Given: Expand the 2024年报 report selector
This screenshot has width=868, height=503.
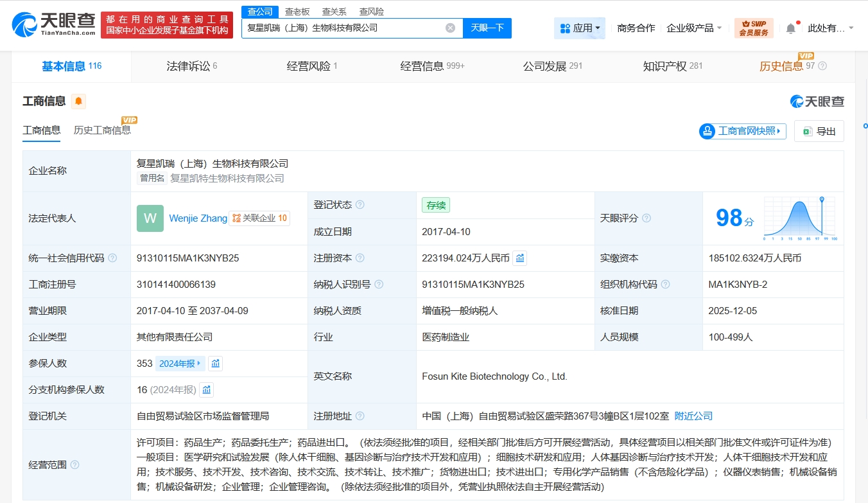Looking at the screenshot, I should coord(180,364).
